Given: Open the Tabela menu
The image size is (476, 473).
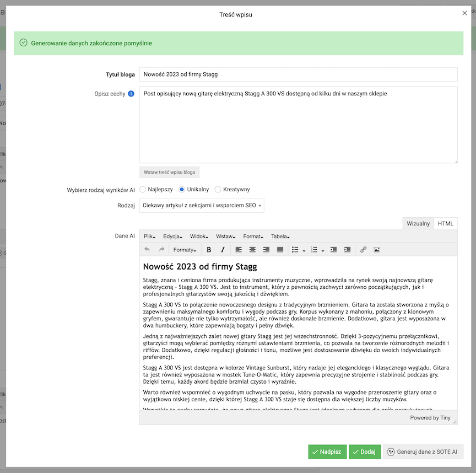Looking at the screenshot, I should (x=280, y=237).
